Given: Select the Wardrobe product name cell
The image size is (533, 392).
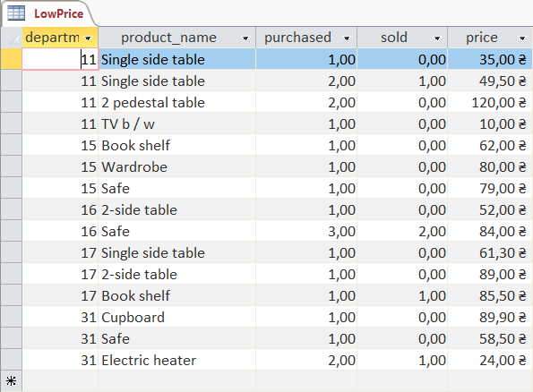Looking at the screenshot, I should [x=176, y=166].
